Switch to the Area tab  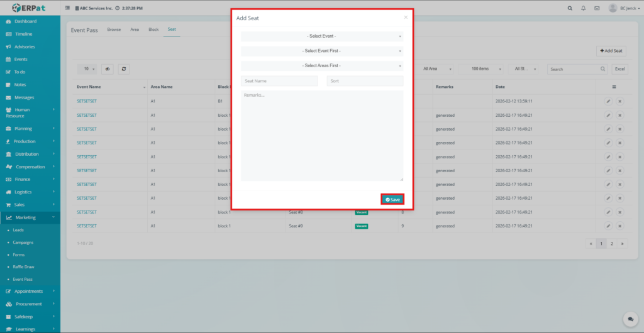point(135,30)
